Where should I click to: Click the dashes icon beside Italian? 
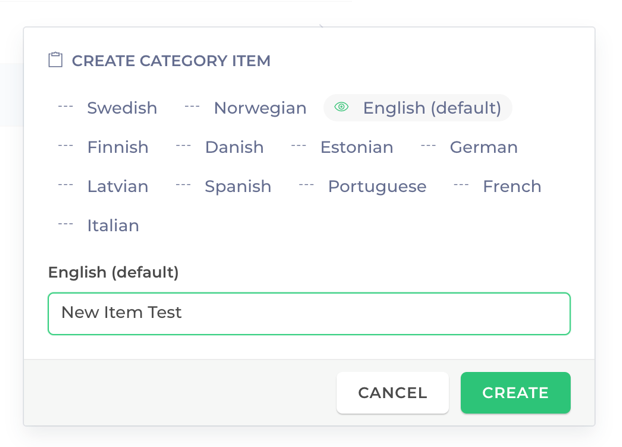click(65, 224)
